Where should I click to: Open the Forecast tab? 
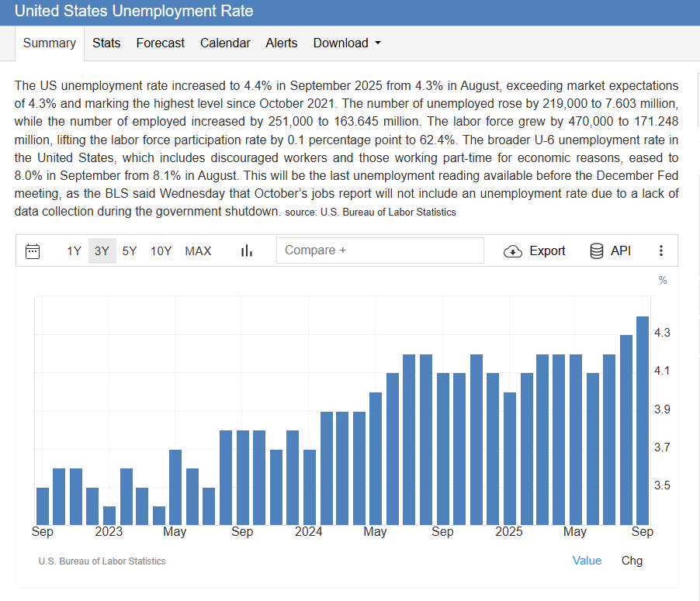point(160,43)
